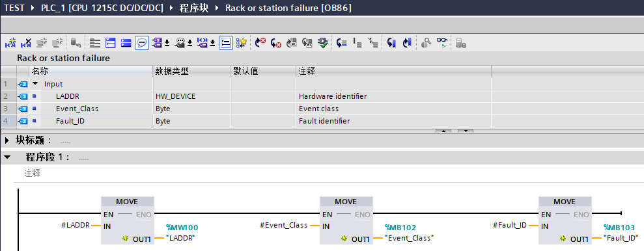Click the favorites star toolbar icon
Image resolution: width=644 pixels, height=251 pixels.
242,43
